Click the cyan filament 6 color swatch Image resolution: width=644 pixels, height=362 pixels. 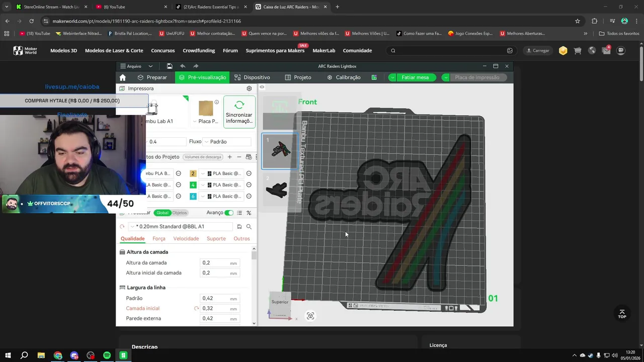tap(193, 196)
